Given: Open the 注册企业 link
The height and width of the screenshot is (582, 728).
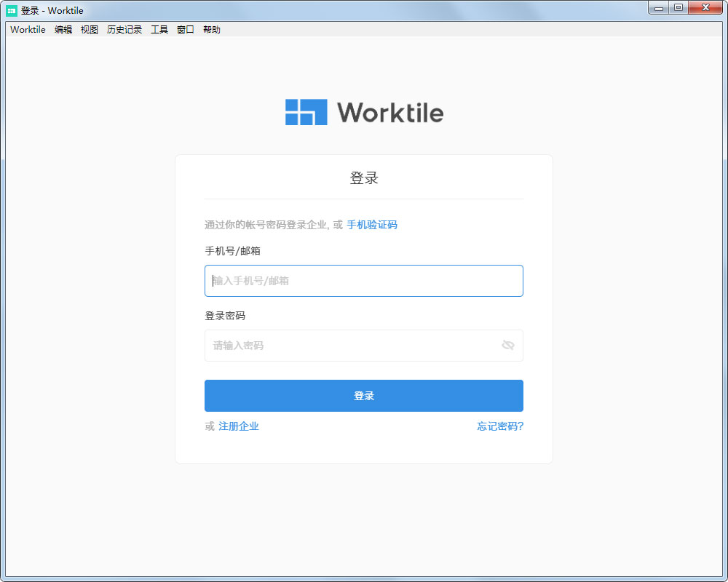Looking at the screenshot, I should tap(239, 426).
